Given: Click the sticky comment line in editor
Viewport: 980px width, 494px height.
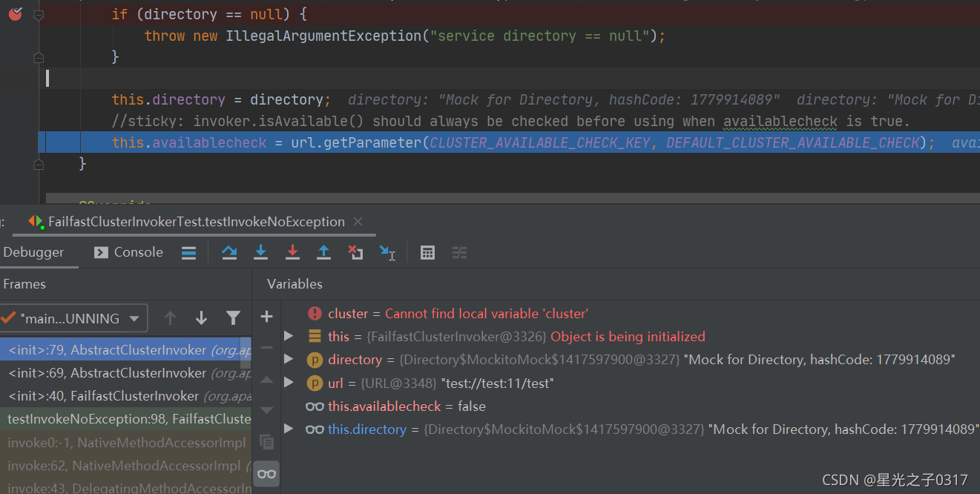Looking at the screenshot, I should [510, 121].
